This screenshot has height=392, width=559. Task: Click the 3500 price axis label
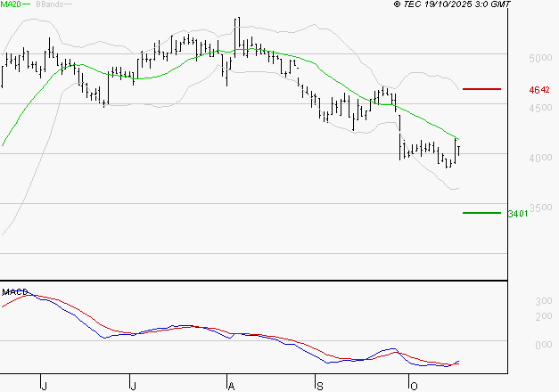pyautogui.click(x=540, y=208)
